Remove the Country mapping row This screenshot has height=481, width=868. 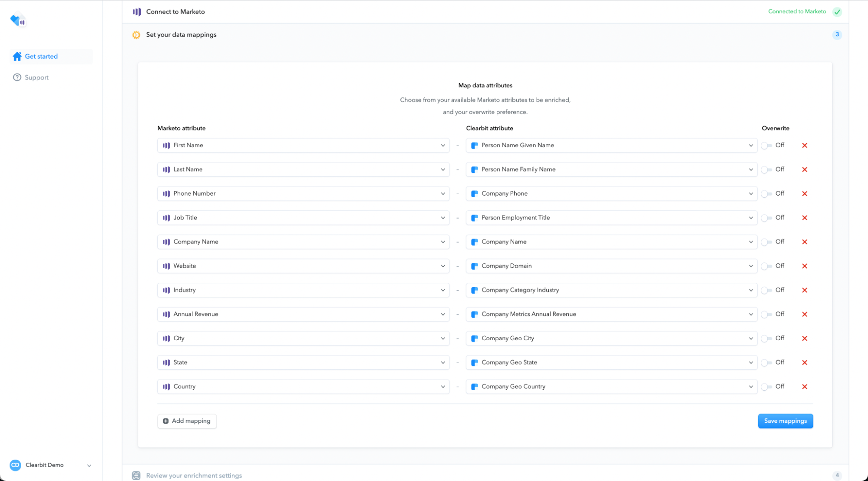tap(805, 387)
